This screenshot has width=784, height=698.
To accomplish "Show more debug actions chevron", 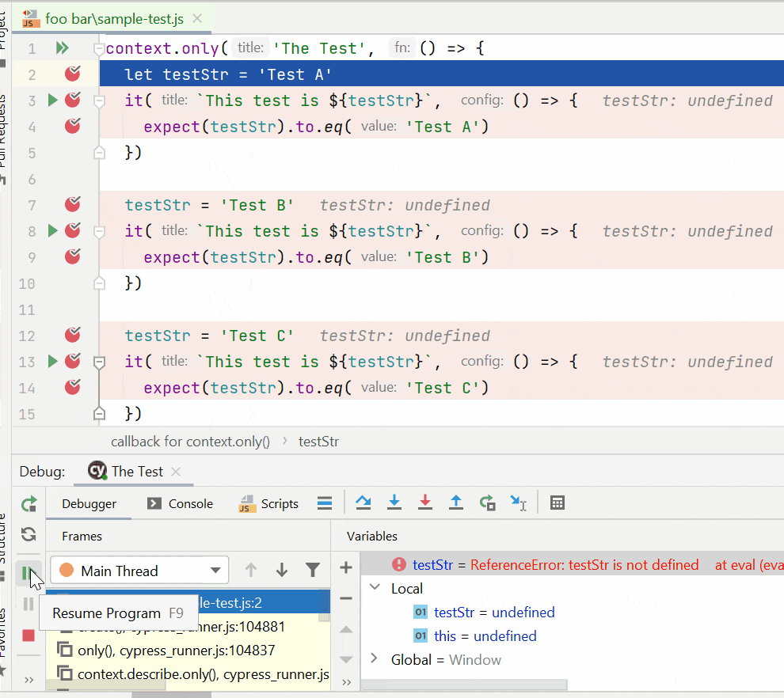I will 29,680.
